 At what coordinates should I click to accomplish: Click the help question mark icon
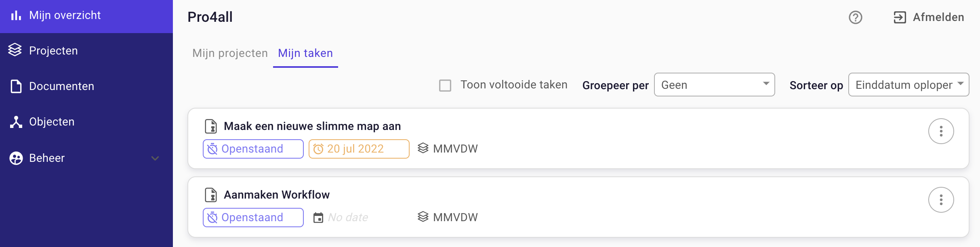click(x=855, y=17)
